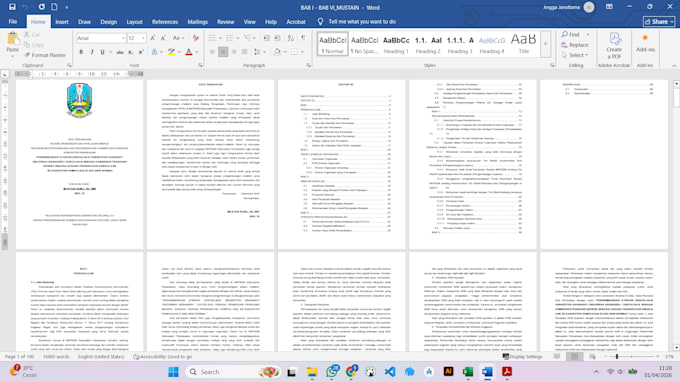
Task: Open Styles pane launcher
Action: click(x=552, y=65)
